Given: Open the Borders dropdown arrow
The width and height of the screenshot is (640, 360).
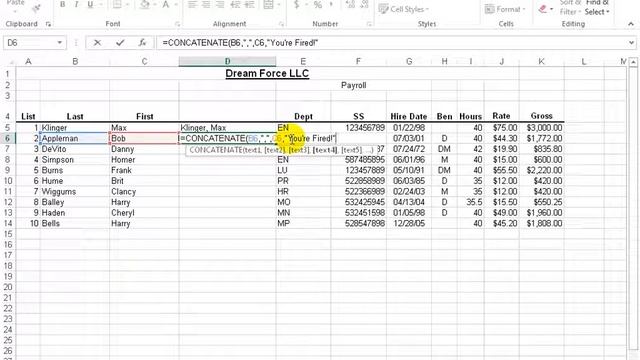Looking at the screenshot, I should pos(127,4).
